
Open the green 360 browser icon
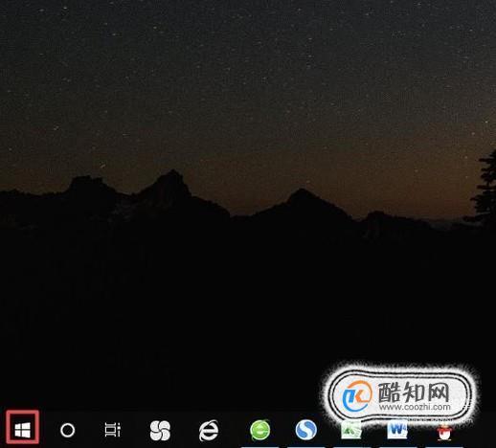(x=260, y=430)
